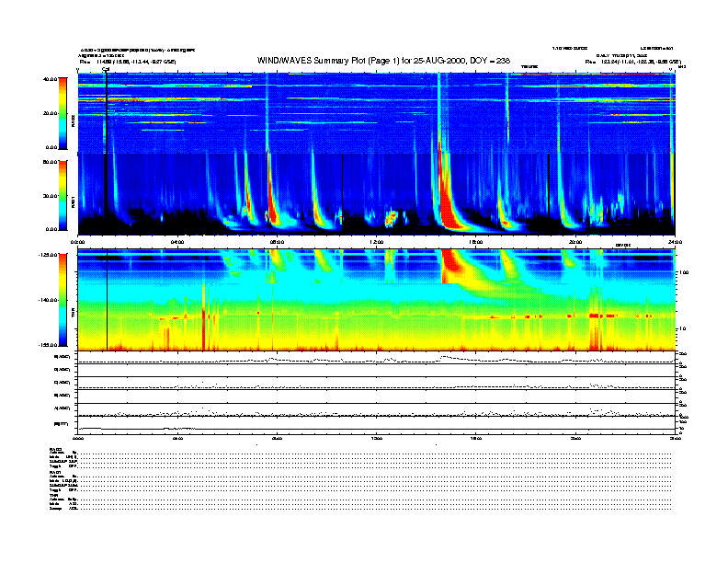Click the -125.00 label on TNR scale

coord(48,255)
